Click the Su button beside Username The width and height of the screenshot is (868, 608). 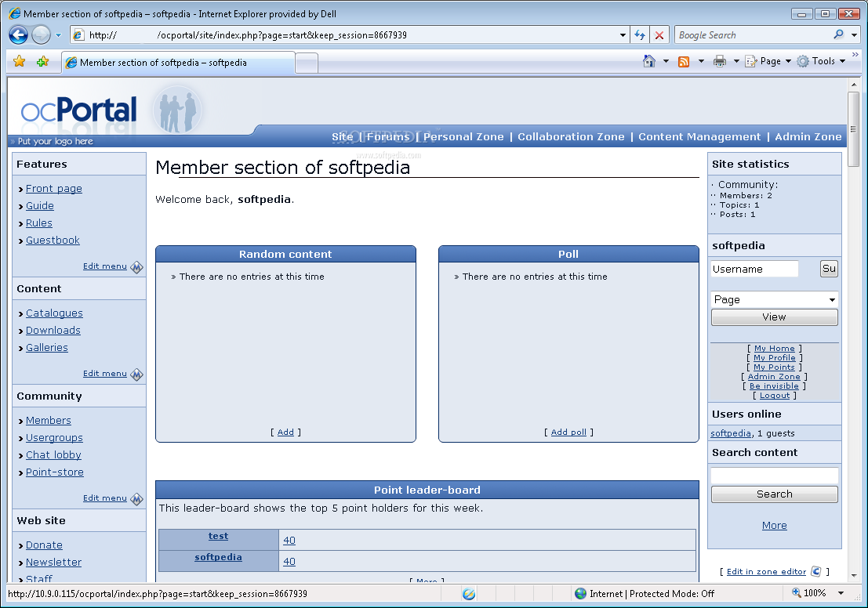pos(829,269)
